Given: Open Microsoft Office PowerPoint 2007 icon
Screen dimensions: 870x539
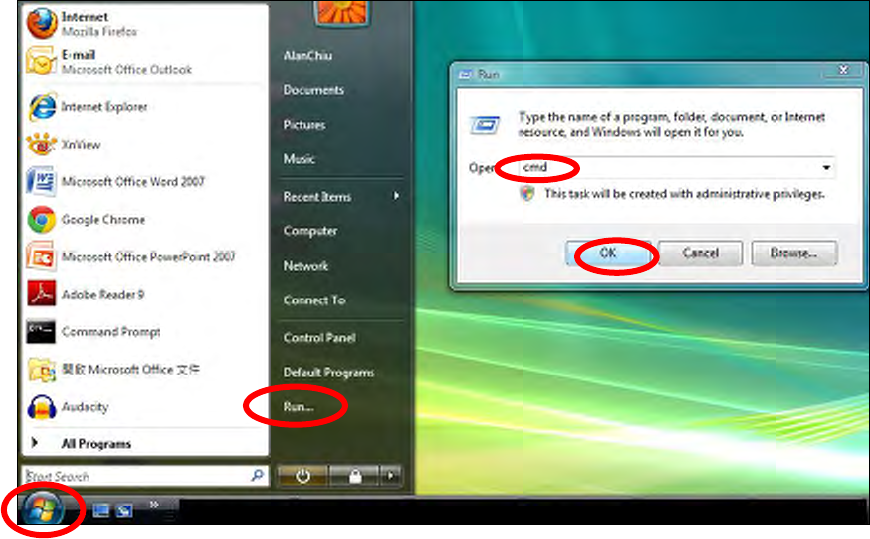Looking at the screenshot, I should 42,256.
